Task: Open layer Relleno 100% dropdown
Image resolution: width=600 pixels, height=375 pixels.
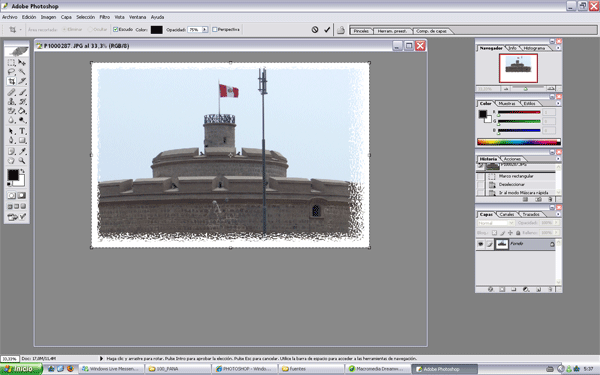Action: click(556, 233)
